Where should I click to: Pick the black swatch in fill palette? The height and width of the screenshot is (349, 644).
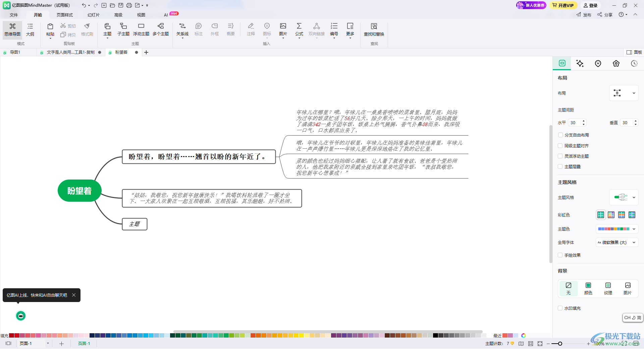click(436, 336)
